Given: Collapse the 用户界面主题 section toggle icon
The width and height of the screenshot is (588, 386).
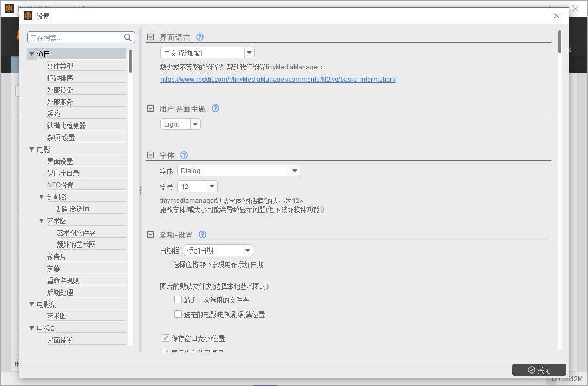Looking at the screenshot, I should pos(151,108).
